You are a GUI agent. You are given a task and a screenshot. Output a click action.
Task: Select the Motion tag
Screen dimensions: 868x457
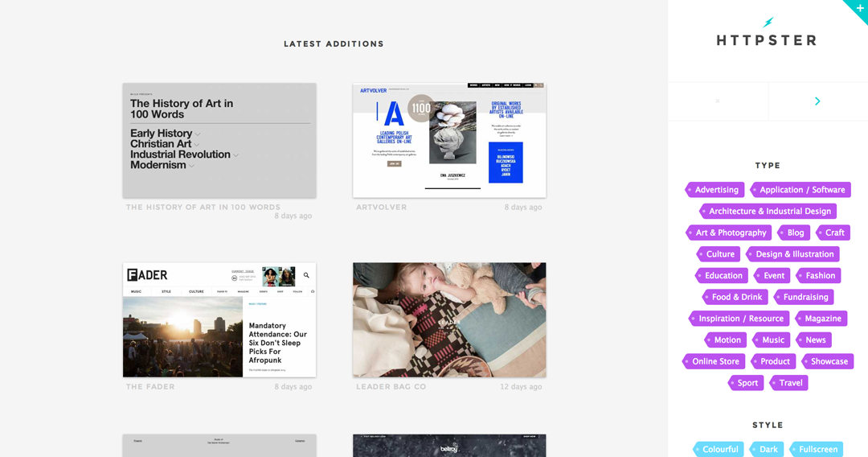point(725,340)
